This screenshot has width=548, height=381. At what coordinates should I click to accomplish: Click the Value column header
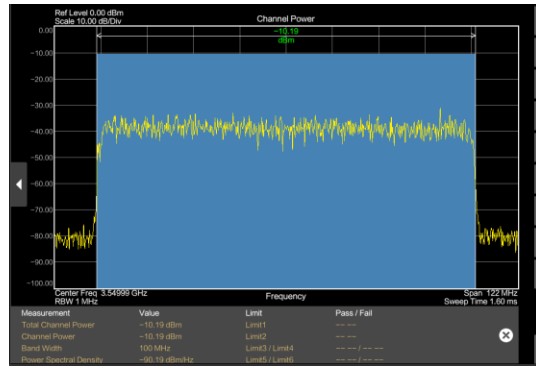149,313
